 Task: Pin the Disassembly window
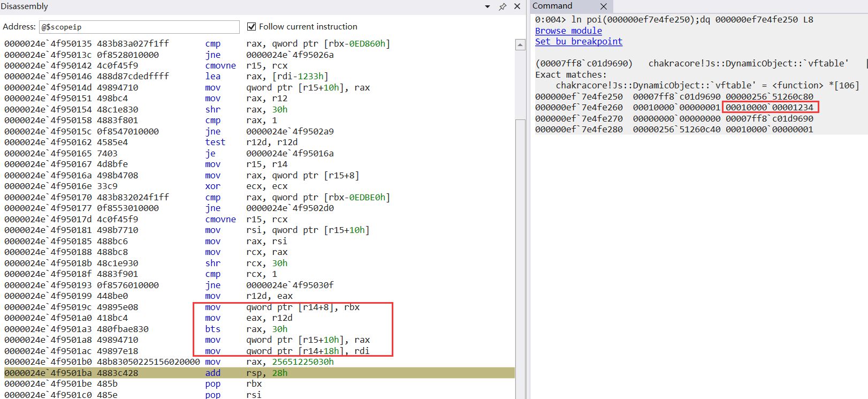coord(502,6)
